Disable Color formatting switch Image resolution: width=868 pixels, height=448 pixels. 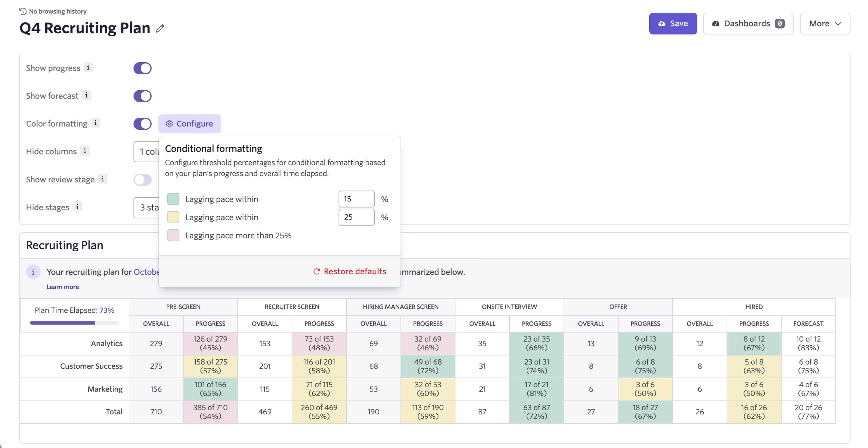pos(143,124)
